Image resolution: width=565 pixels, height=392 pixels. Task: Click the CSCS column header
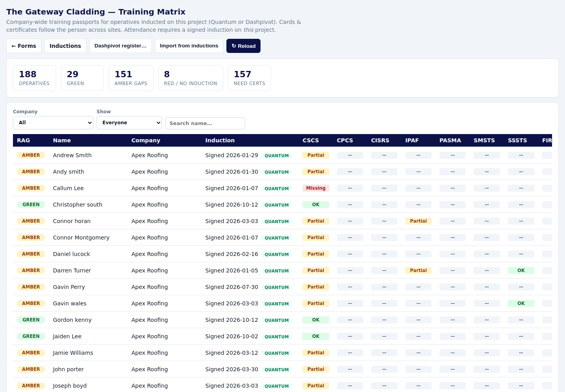point(311,140)
